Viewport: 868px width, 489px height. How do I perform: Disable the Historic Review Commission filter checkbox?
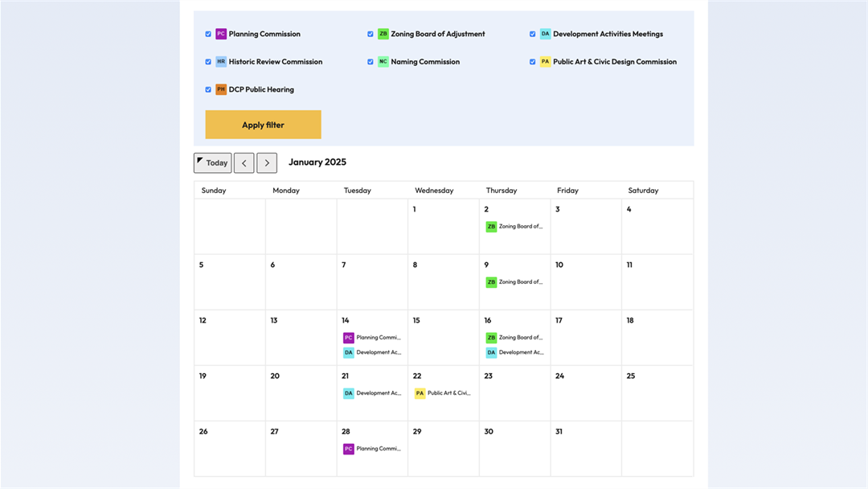coord(208,62)
